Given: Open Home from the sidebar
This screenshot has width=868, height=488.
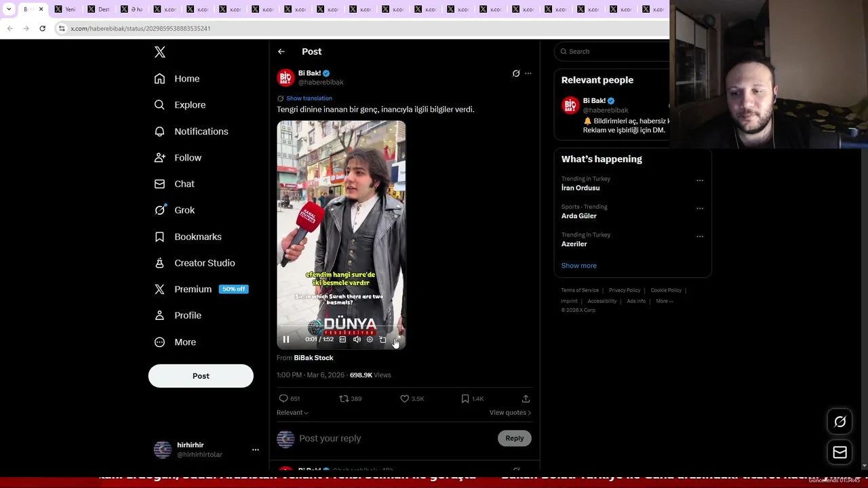Looking at the screenshot, I should point(177,79).
